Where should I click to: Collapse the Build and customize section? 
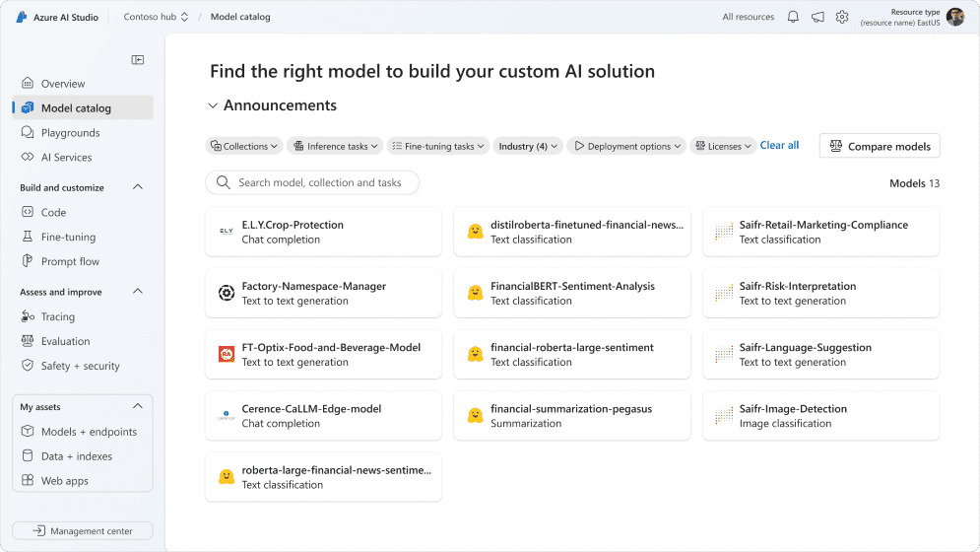coord(138,187)
